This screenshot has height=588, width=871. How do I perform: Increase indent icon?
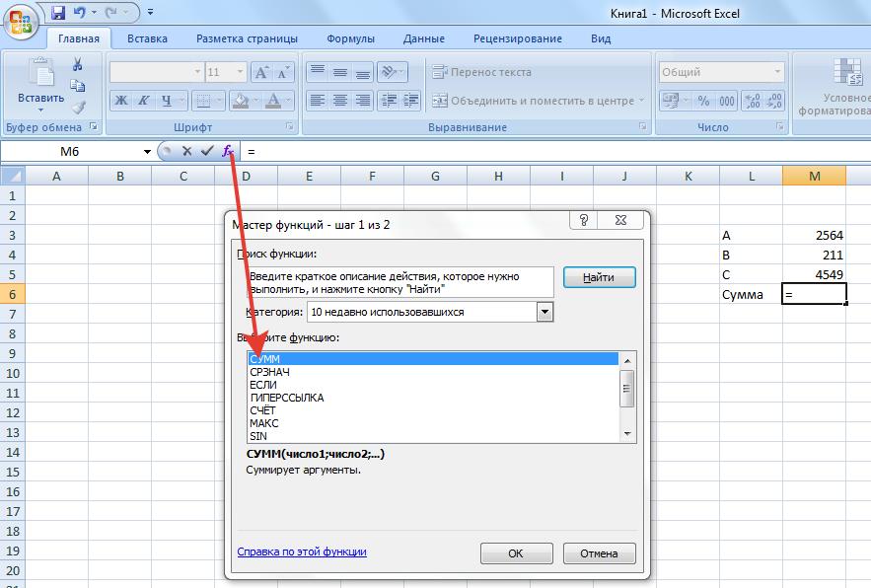[411, 101]
